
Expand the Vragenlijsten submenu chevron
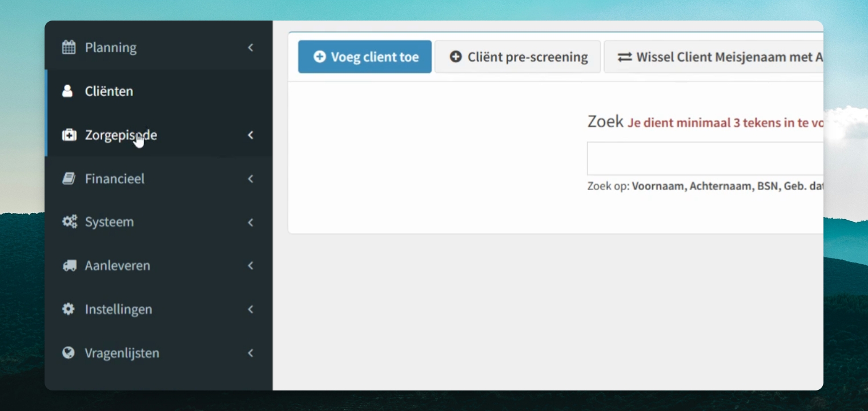pos(250,353)
